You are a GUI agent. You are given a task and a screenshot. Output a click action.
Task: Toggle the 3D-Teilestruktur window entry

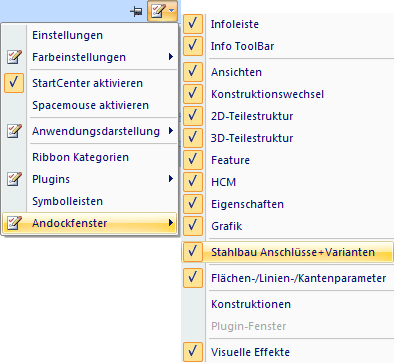(x=288, y=138)
